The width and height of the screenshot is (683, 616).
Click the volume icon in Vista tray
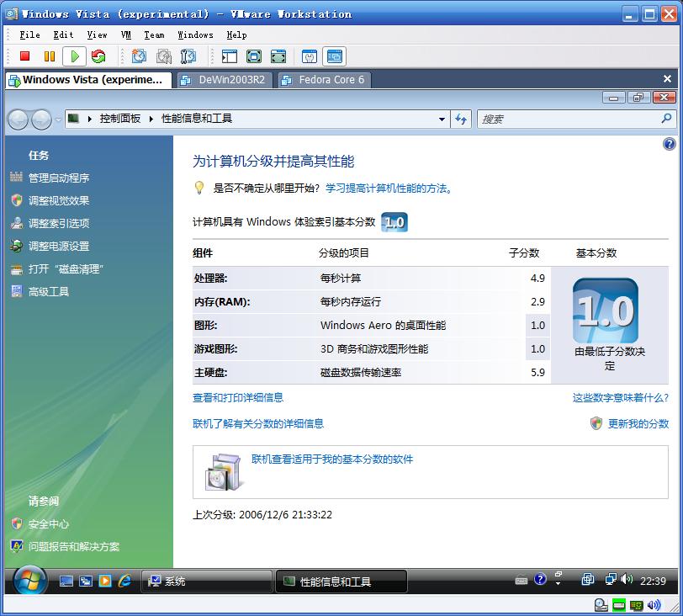point(627,579)
